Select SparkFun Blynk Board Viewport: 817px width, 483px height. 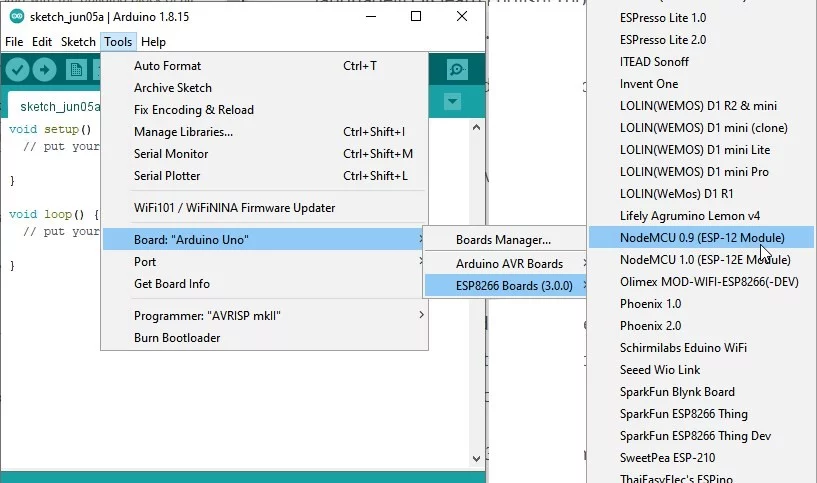(701, 391)
